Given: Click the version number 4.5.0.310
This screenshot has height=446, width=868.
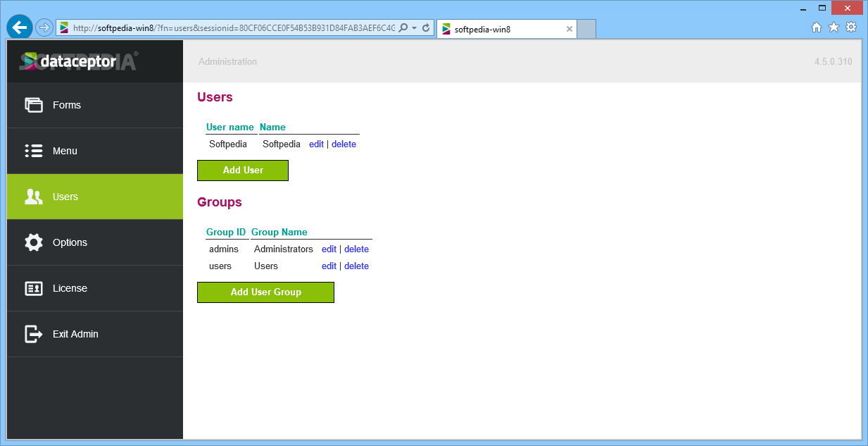Looking at the screenshot, I should tap(834, 62).
